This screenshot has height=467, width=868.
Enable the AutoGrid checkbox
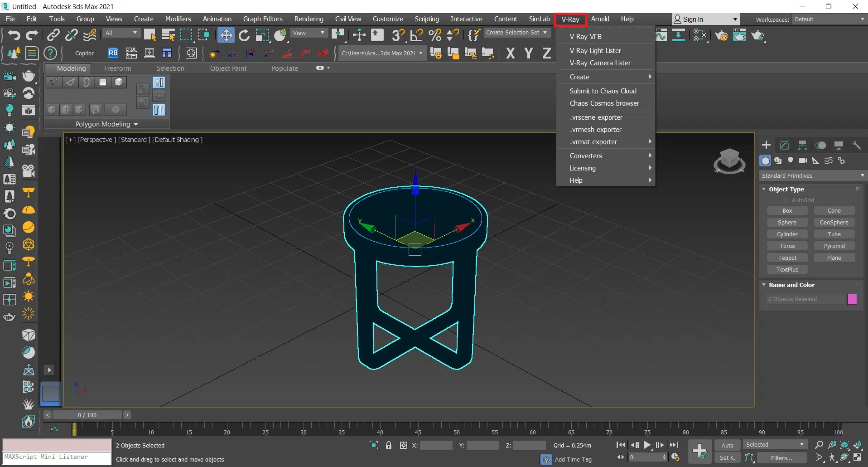pyautogui.click(x=786, y=200)
